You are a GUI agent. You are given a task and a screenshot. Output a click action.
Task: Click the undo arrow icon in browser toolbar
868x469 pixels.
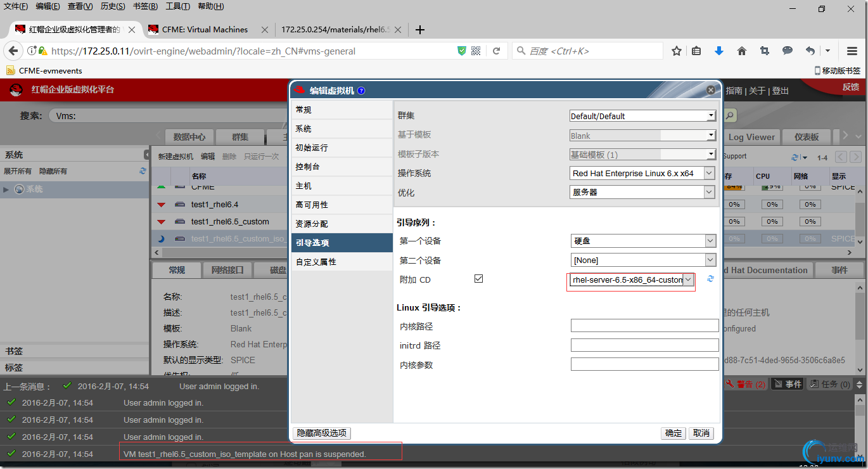point(810,51)
